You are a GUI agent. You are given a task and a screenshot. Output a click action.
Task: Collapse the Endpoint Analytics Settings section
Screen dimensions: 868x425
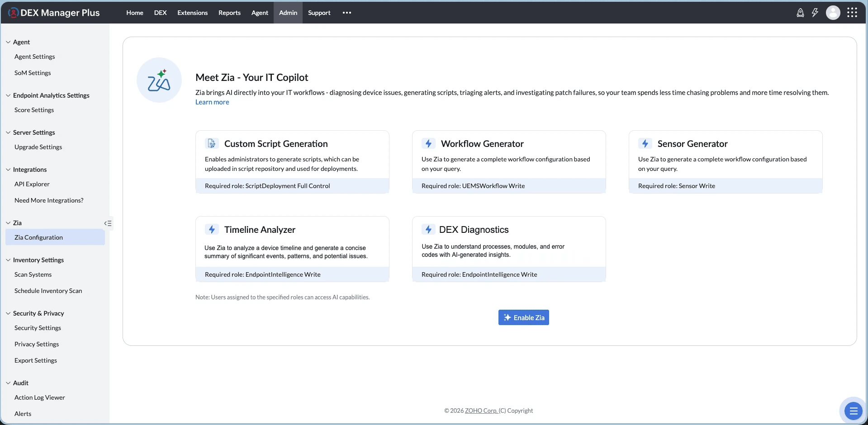(x=8, y=95)
